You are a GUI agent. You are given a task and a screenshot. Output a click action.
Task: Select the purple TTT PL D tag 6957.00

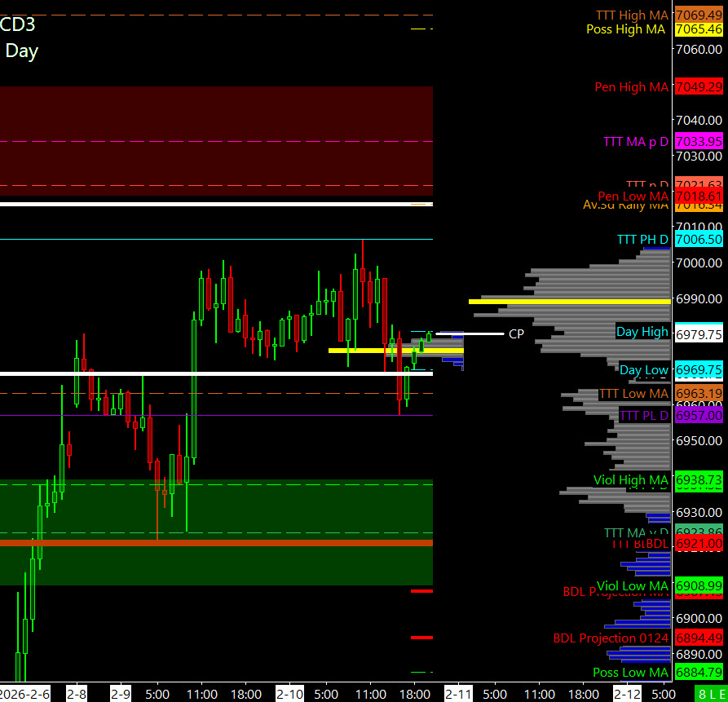pos(699,416)
